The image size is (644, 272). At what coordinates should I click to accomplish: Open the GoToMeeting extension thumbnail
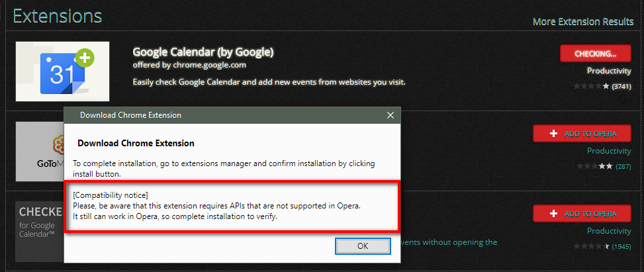38,152
